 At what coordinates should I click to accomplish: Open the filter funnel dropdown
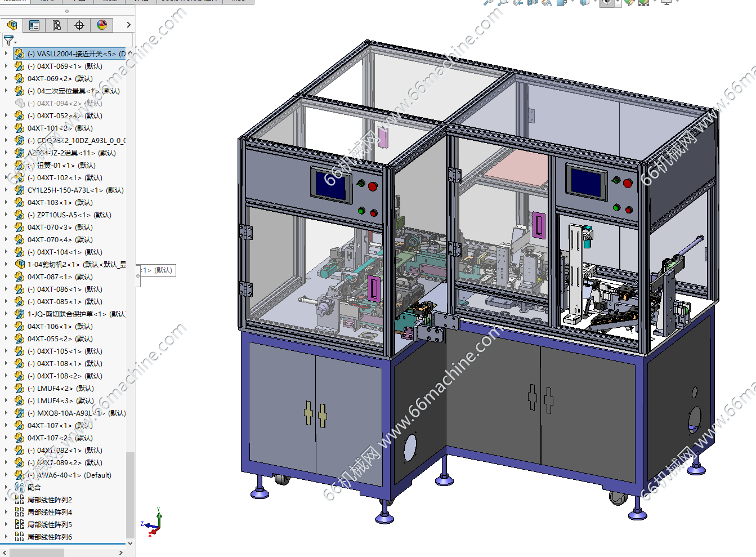pyautogui.click(x=10, y=41)
